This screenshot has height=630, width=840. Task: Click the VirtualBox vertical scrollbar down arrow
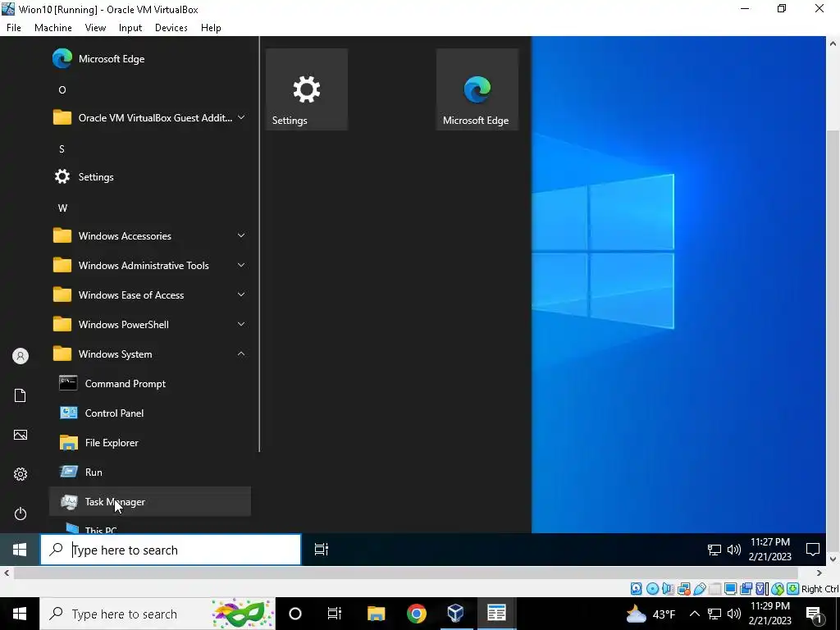tap(833, 559)
